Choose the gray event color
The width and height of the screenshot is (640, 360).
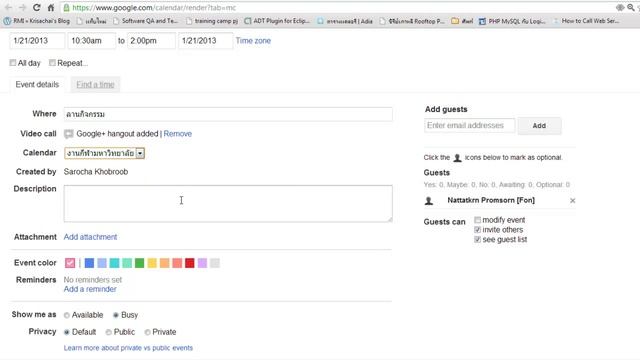215,263
